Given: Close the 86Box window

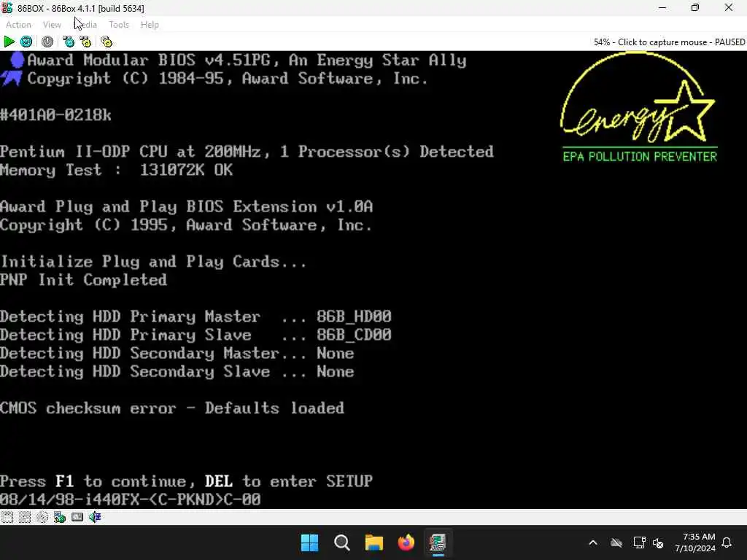Looking at the screenshot, I should (729, 8).
